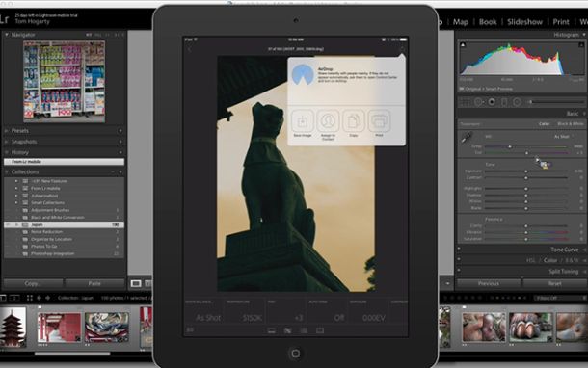Viewport: 588px width, 368px height.
Task: Select the Photoshop Integration collection
Action: (64, 253)
